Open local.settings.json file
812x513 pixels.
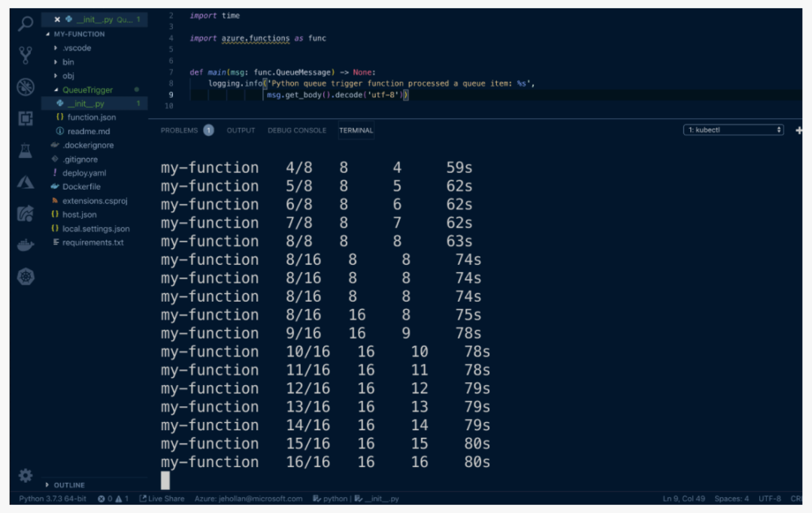coord(95,228)
